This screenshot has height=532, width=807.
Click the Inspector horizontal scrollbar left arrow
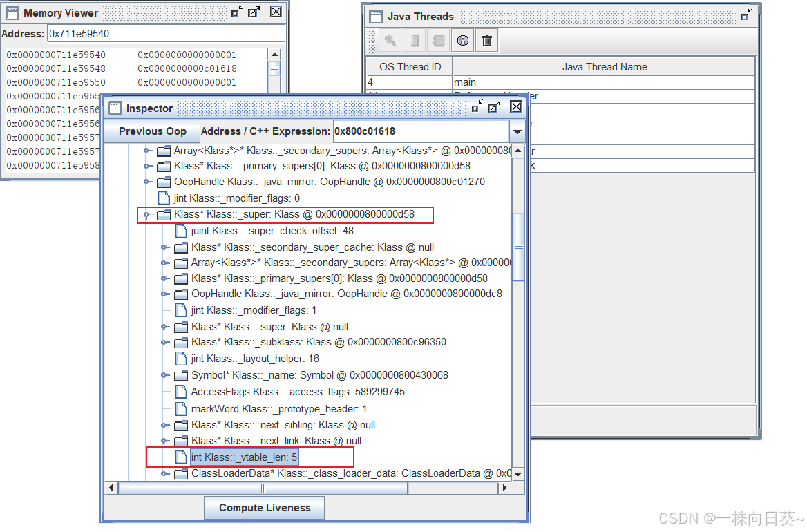pos(111,488)
